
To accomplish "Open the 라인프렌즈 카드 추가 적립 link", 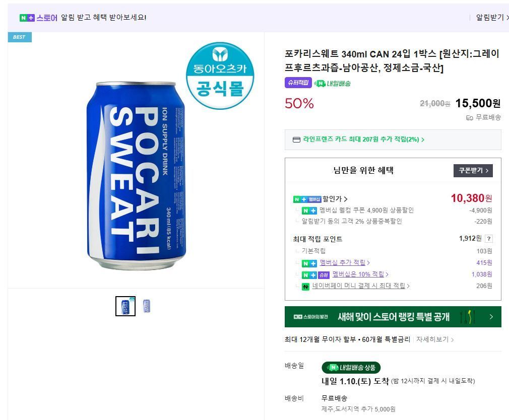I will pyautogui.click(x=363, y=139).
